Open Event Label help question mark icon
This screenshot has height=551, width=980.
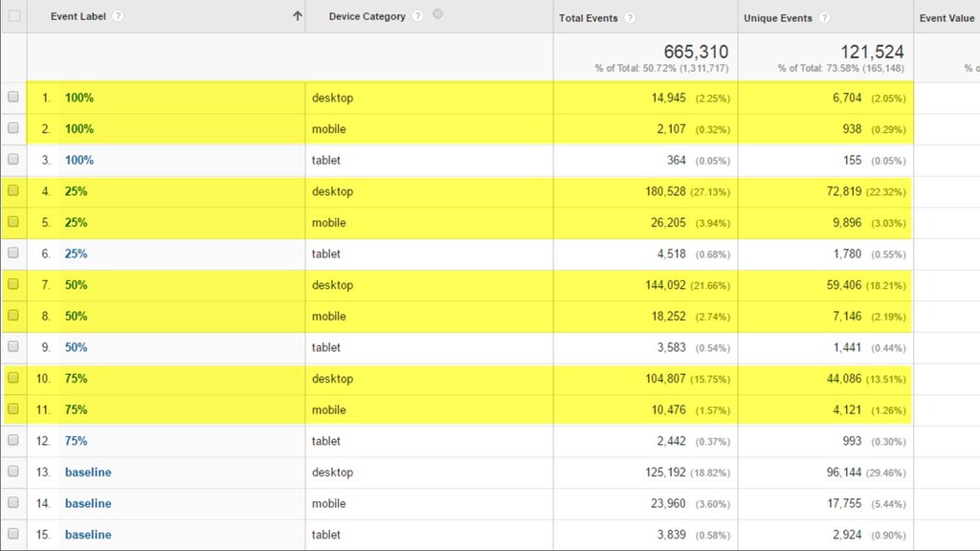point(118,16)
